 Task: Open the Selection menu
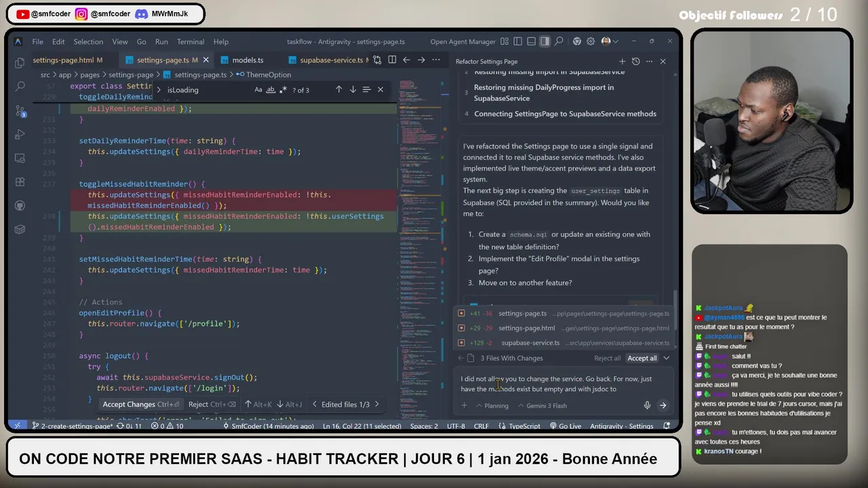pos(88,41)
